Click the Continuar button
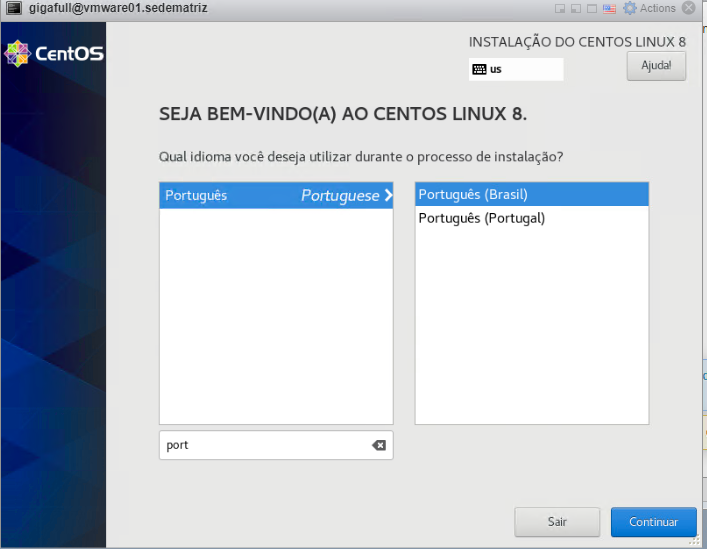 coord(653,522)
